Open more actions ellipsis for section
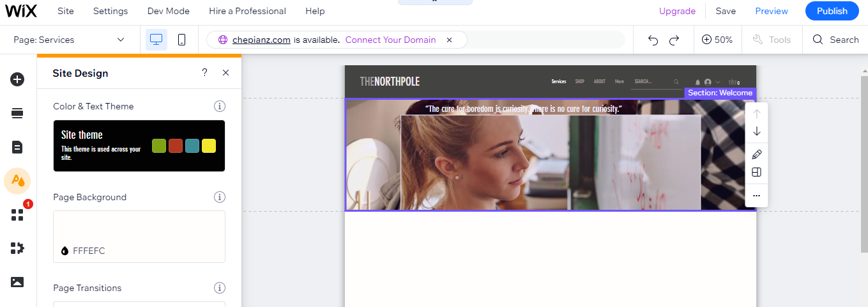This screenshot has height=307, width=868. click(757, 196)
